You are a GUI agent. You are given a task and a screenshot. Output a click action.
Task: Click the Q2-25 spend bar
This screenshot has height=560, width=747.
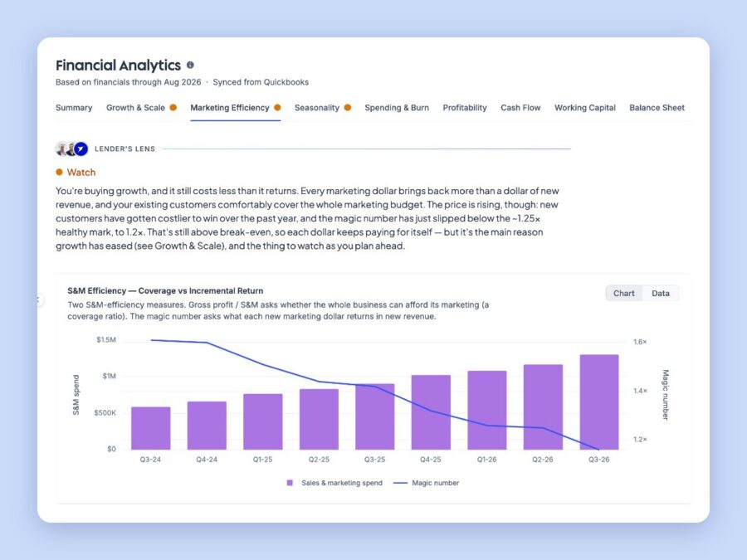[x=319, y=419]
